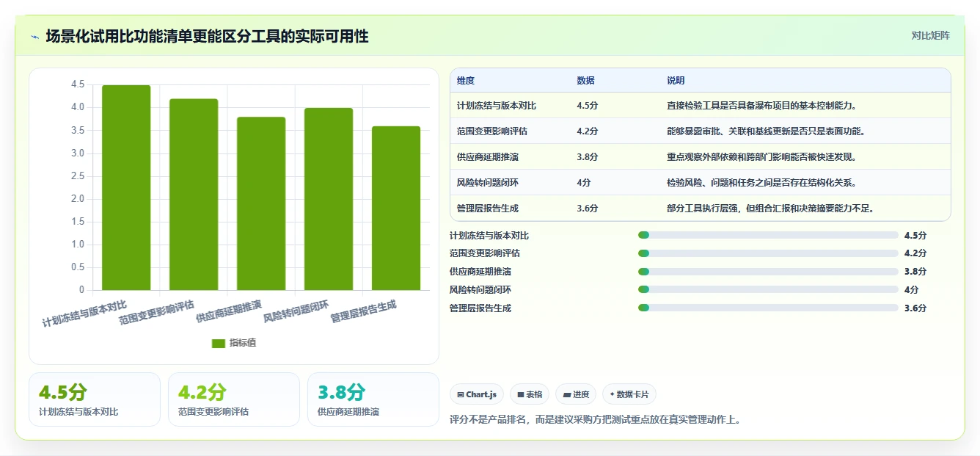Click the 数据卡片 tag chip

coord(629,394)
